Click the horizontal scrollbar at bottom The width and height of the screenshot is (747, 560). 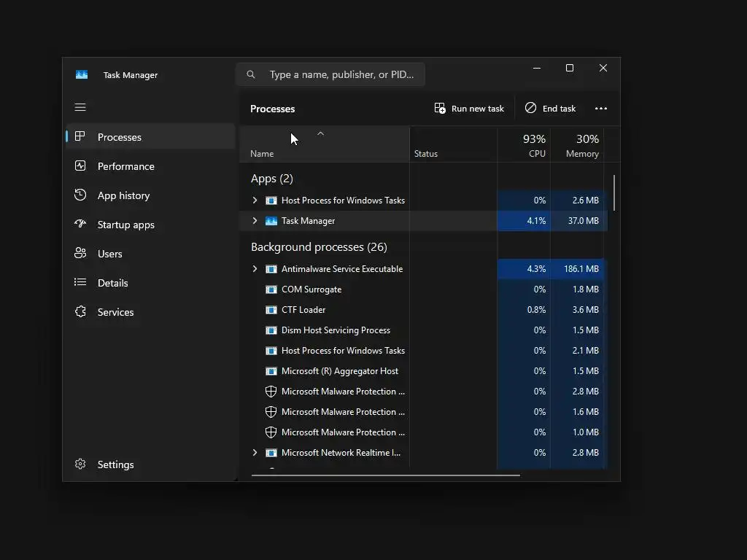(385, 475)
